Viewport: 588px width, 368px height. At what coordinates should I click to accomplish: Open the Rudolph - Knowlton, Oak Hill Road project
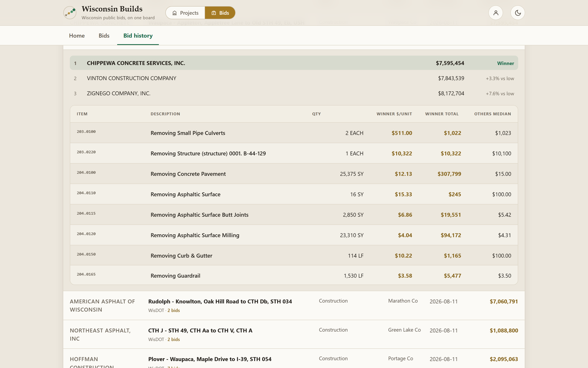[220, 301]
